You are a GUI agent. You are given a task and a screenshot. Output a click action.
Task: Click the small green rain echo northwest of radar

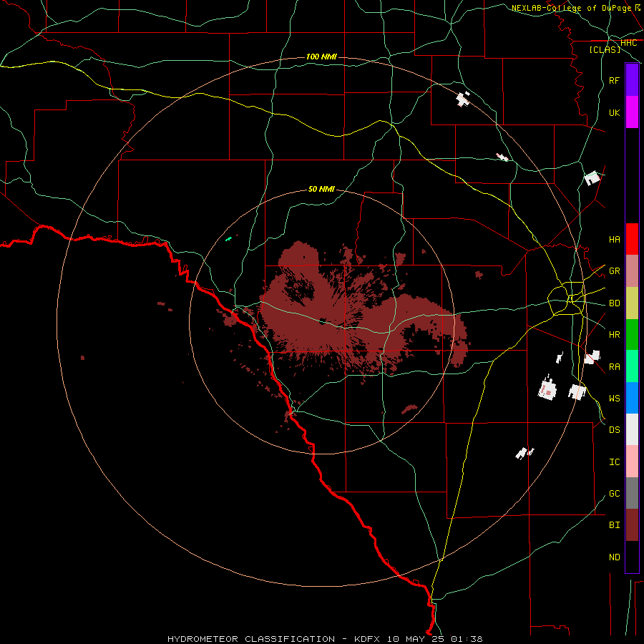point(229,238)
